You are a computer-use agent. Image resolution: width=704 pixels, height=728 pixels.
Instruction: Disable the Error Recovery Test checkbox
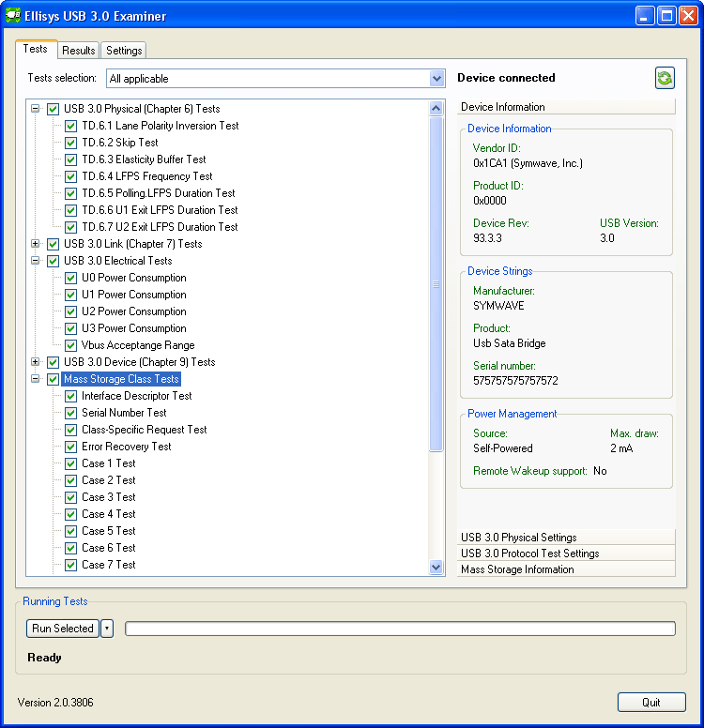(x=70, y=447)
